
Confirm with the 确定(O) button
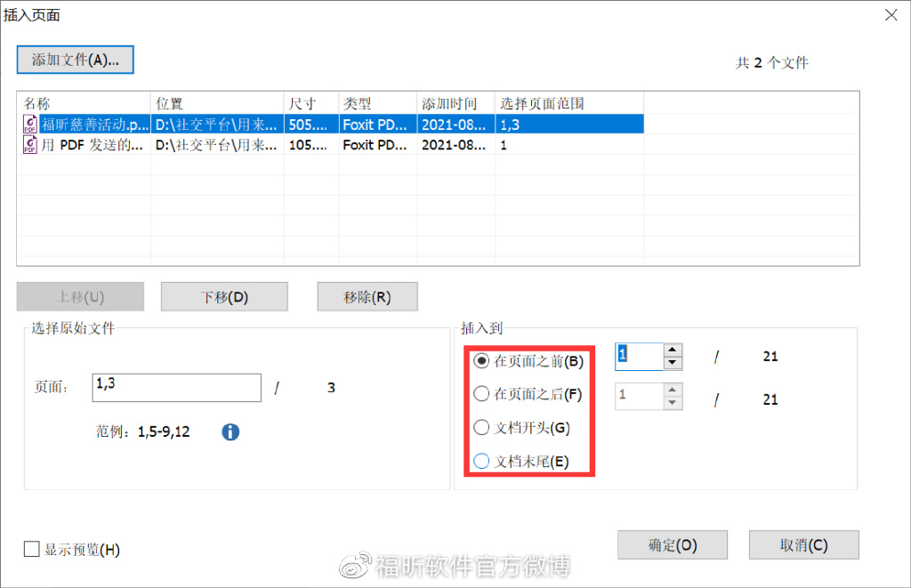click(x=672, y=544)
